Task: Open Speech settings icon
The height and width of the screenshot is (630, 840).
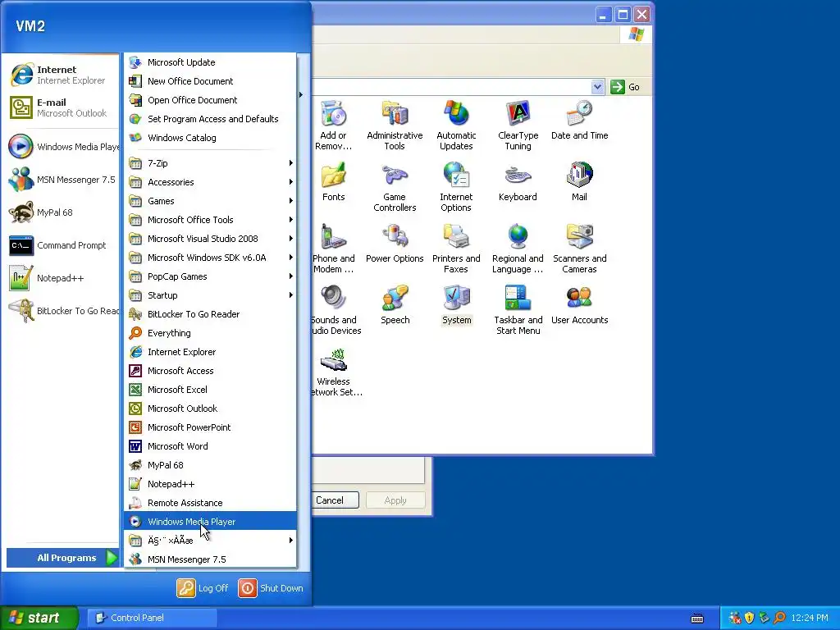Action: (x=395, y=305)
